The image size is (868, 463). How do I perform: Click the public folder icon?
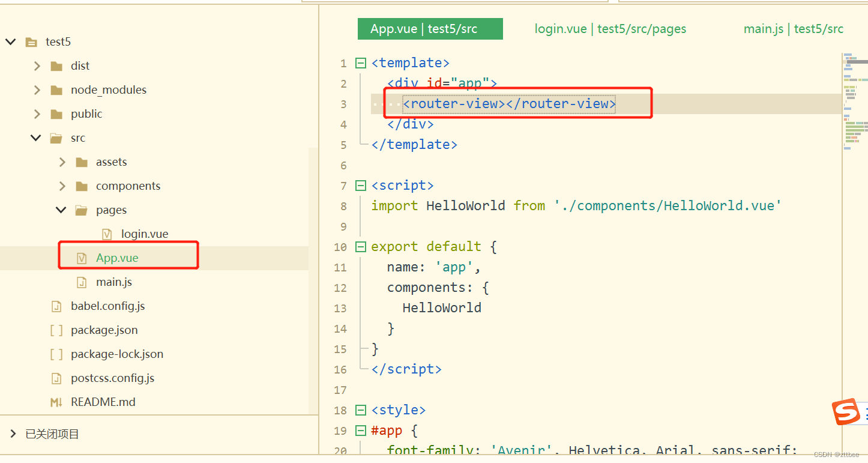click(56, 114)
